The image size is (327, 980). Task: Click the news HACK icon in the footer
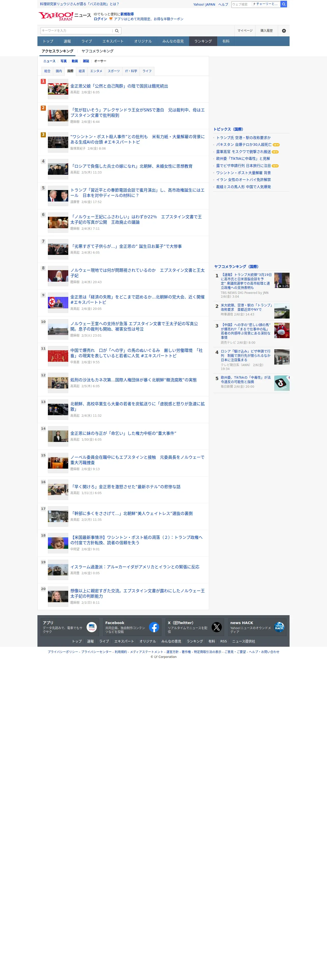[279, 627]
